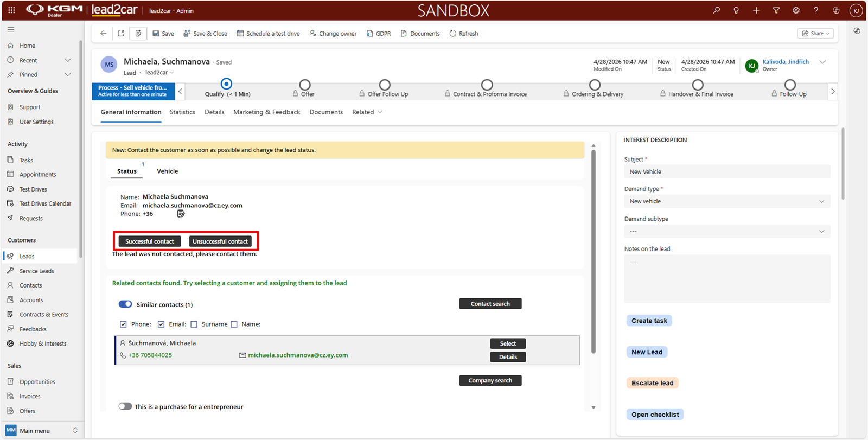This screenshot has width=868, height=440.
Task: Click the Escalate lead button
Action: point(653,383)
